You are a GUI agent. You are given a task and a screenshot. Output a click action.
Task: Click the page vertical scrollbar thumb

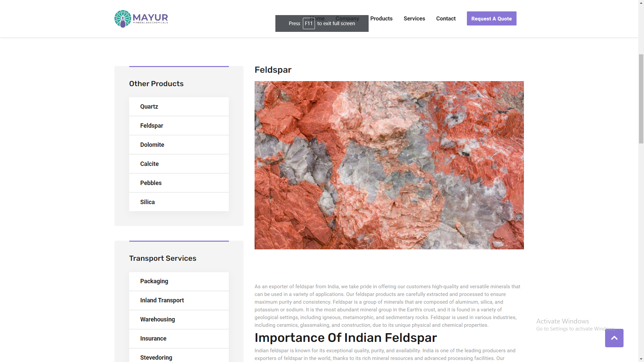click(x=641, y=99)
